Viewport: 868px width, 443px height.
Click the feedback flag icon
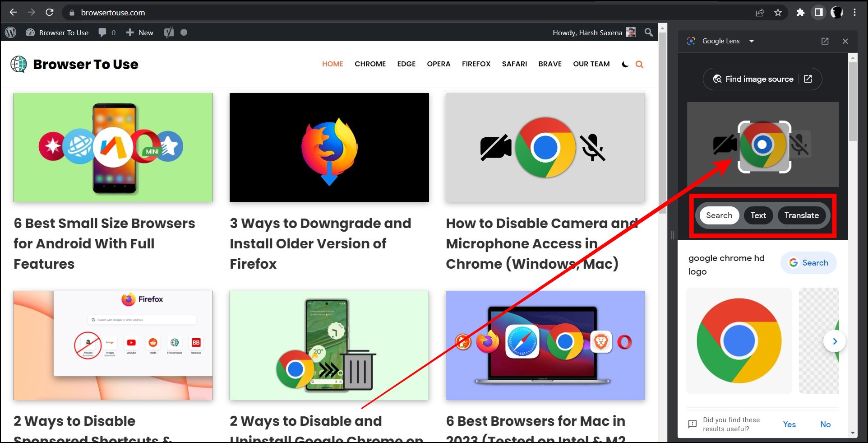(692, 424)
